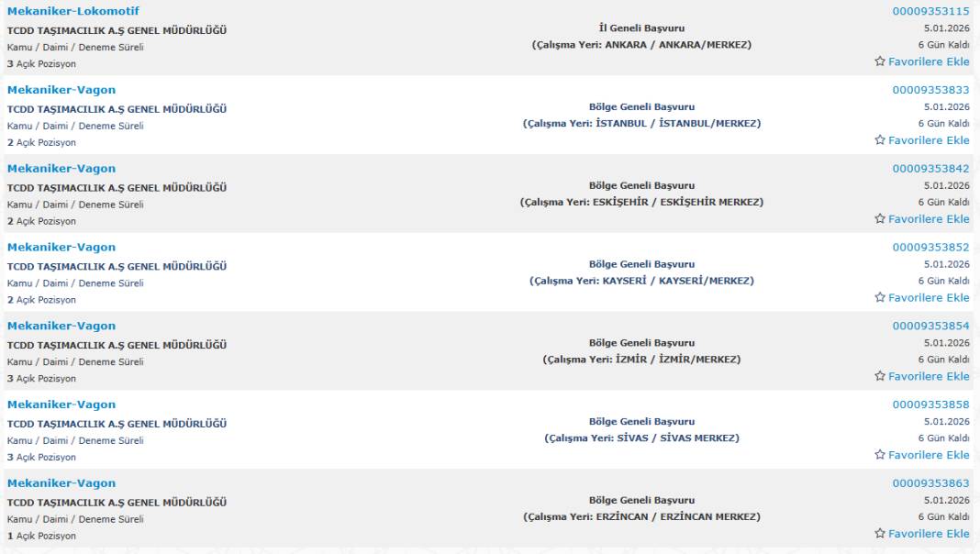The height and width of the screenshot is (554, 980).
Task: Star the Erzincan Mekaniker-Vagon listing
Action: [x=880, y=534]
